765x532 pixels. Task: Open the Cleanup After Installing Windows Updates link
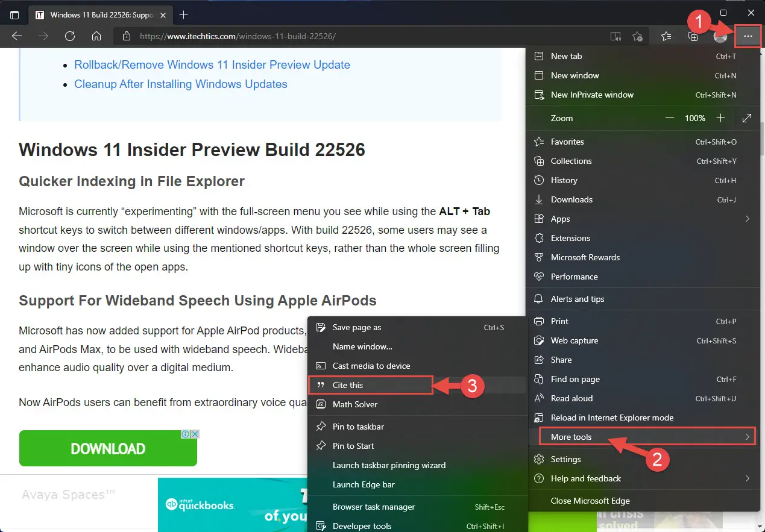click(181, 84)
